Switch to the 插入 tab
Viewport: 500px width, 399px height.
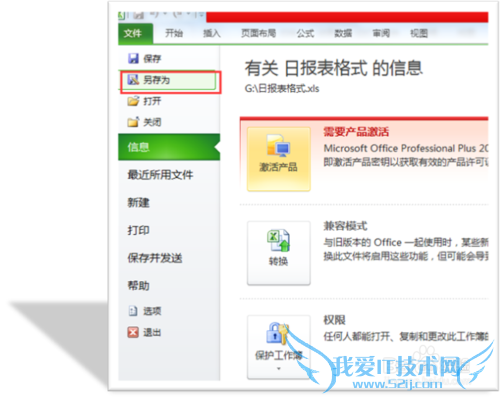pos(212,33)
